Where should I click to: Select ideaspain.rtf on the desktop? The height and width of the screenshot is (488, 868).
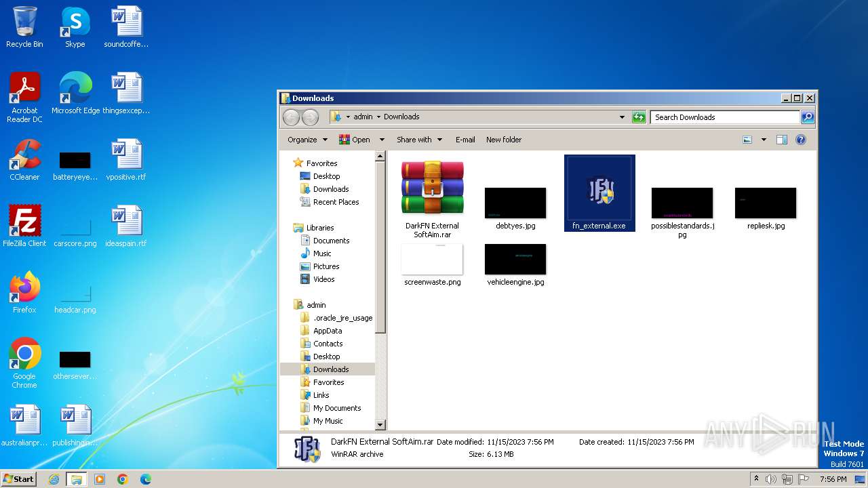(126, 226)
